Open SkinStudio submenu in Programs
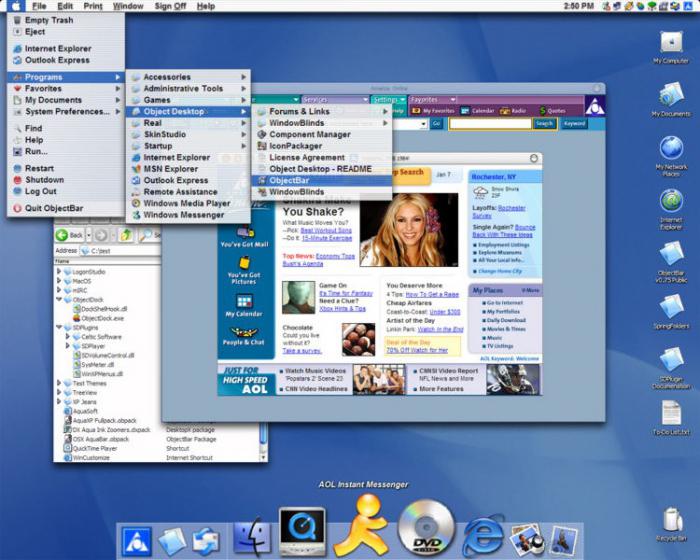The image size is (700, 560). 188,134
